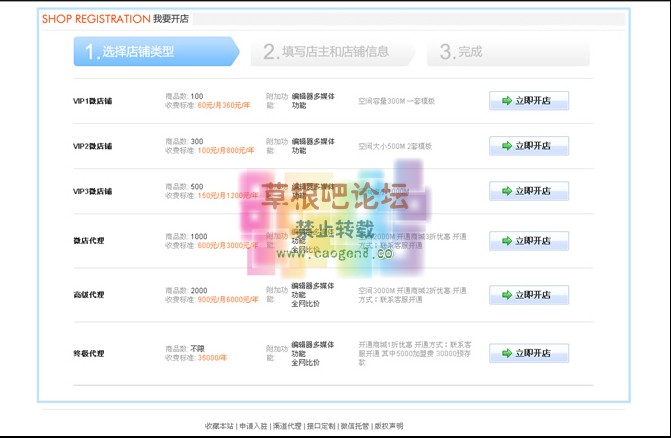Click 立即开店 for VIP1微店铺
Screen dimensions: 671x438
point(528,100)
